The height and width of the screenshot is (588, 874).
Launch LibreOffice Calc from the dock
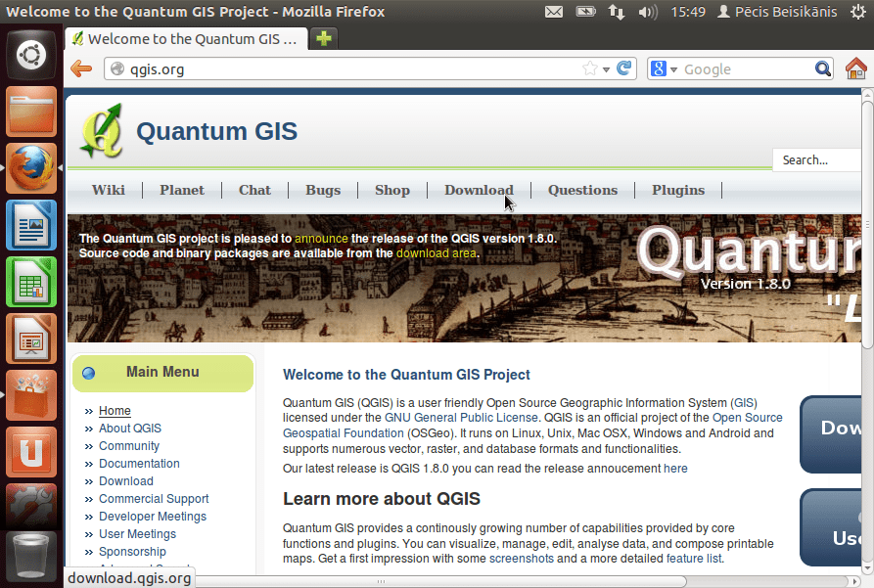point(31,282)
